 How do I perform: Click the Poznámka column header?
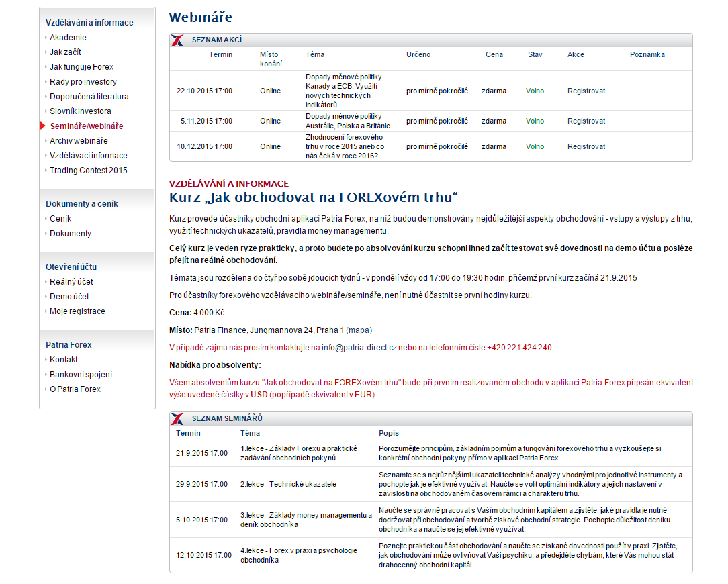click(647, 55)
